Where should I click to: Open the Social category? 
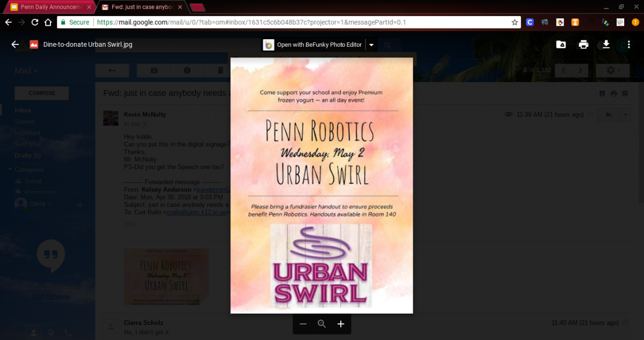click(33, 181)
